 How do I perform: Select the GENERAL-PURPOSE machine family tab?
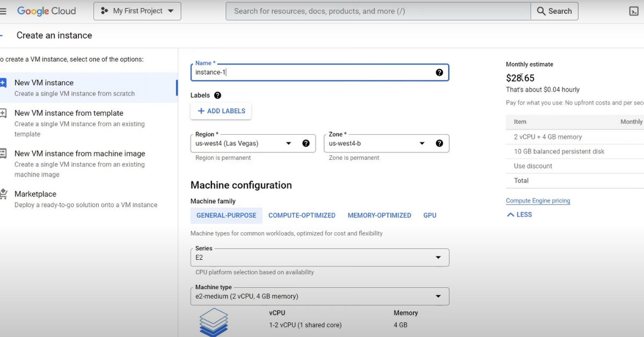(226, 215)
